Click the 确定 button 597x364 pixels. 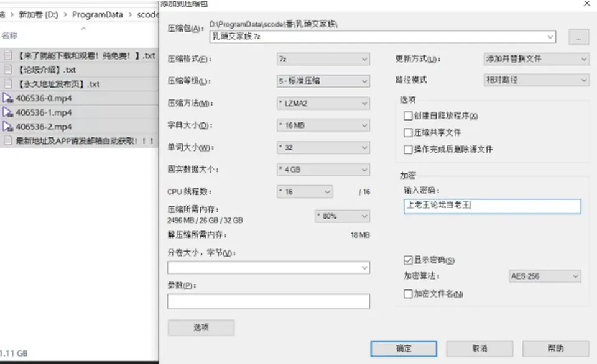point(404,348)
